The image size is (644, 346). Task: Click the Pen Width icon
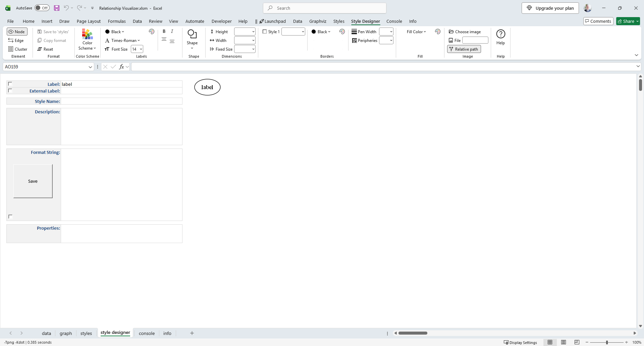354,32
